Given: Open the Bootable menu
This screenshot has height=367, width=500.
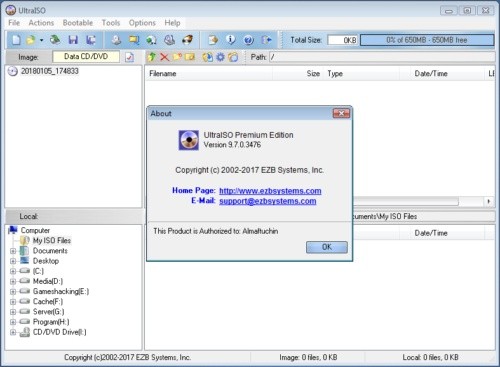Looking at the screenshot, I should tap(78, 23).
